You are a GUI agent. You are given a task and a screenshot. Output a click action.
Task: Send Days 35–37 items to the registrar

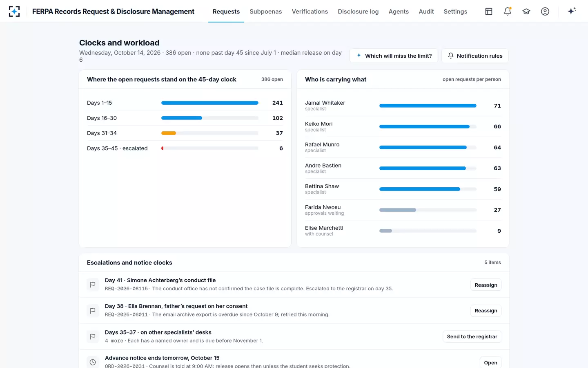coord(472,337)
